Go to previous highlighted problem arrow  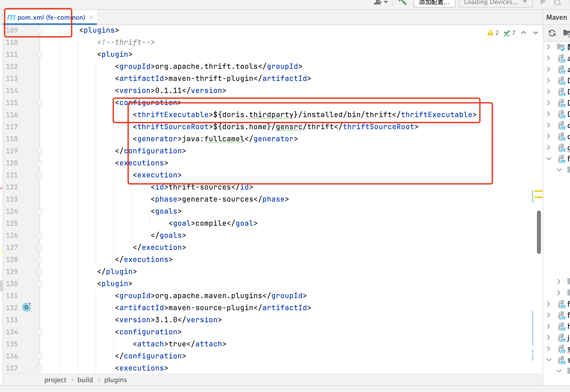point(523,33)
